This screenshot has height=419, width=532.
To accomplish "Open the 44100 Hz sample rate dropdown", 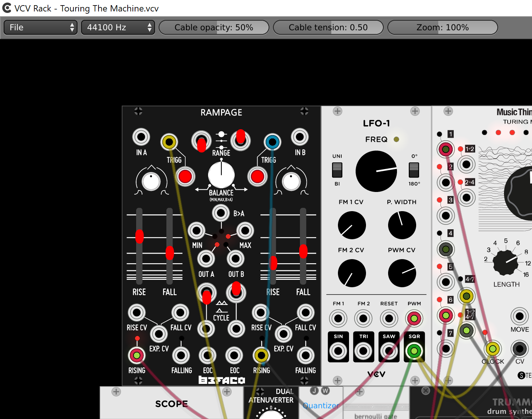I will click(118, 27).
